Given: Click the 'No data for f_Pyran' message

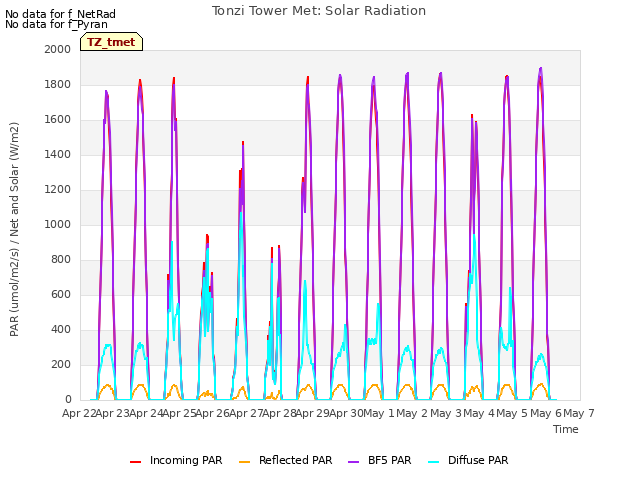Looking at the screenshot, I should pos(56,24).
